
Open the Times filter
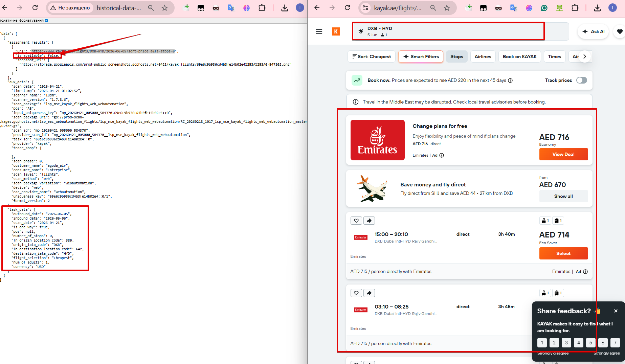[x=555, y=56]
